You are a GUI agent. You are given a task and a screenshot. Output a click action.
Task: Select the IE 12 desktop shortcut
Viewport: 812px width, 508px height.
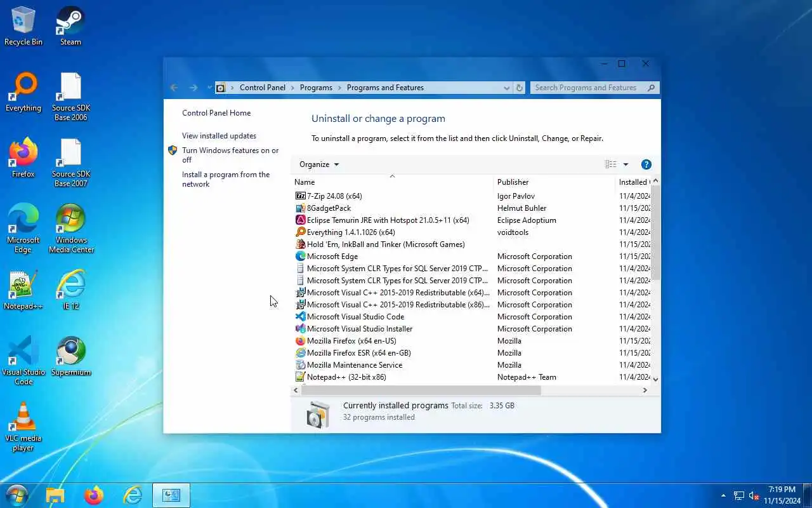coord(70,291)
